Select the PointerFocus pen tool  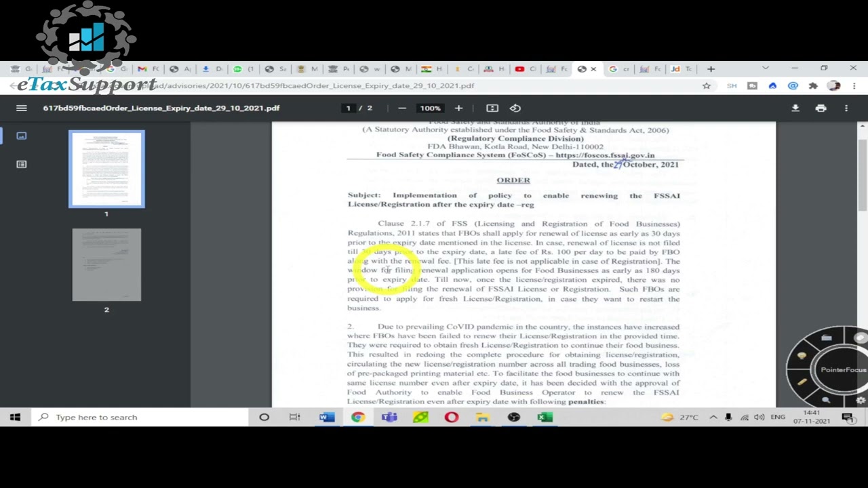802,382
